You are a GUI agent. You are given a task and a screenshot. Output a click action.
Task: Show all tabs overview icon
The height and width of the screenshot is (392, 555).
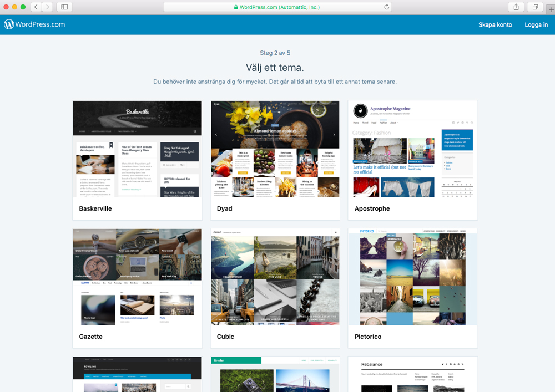tap(535, 7)
